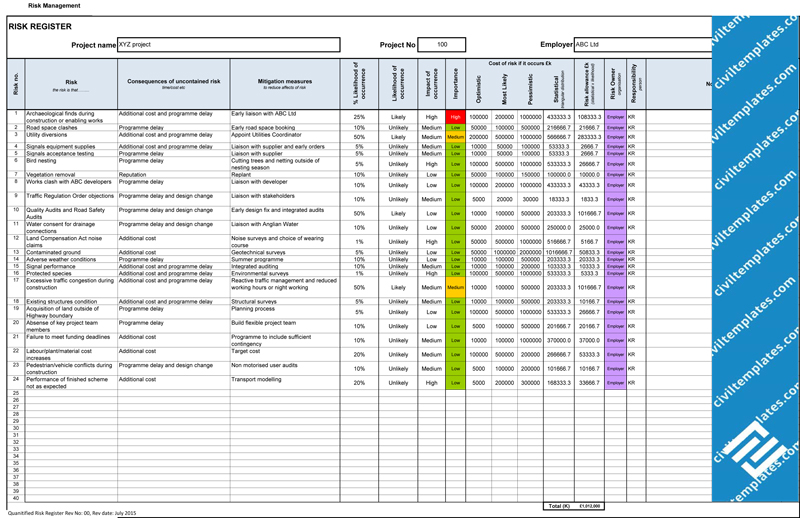800x518 pixels.
Task: Select the 'Signals equipment supplies' cell
Action: pos(71,146)
